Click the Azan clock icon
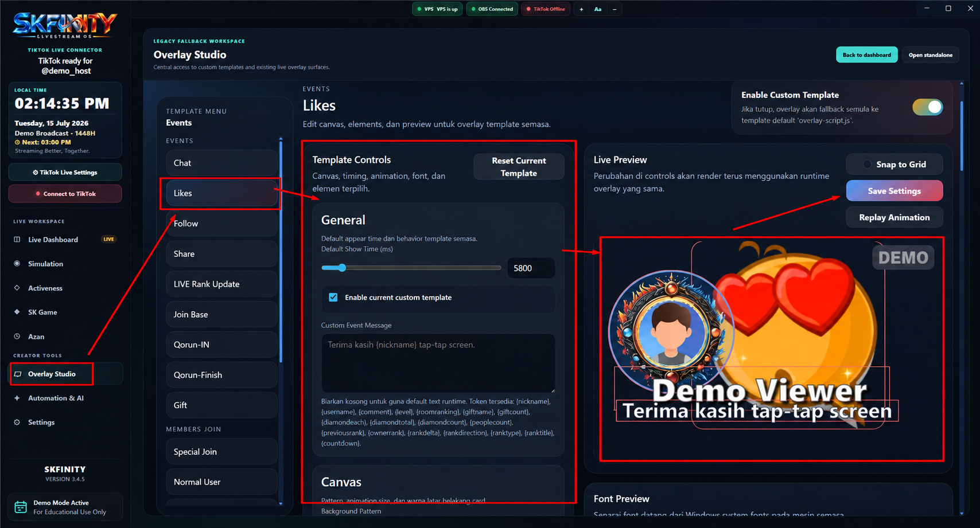The image size is (980, 528). pos(17,337)
